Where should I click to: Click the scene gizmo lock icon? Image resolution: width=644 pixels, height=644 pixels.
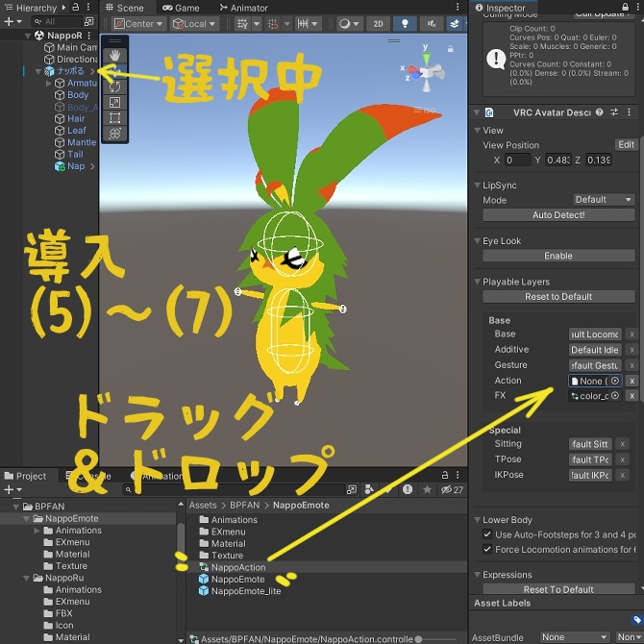point(450,49)
